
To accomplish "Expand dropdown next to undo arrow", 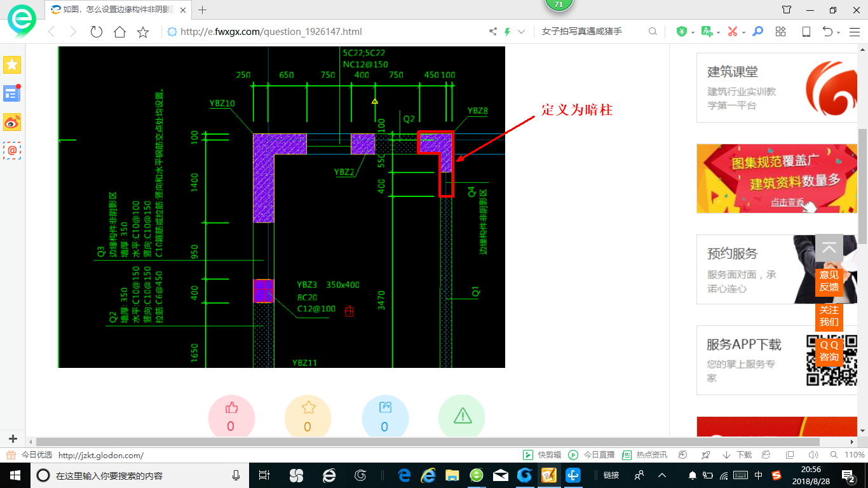I will 839,32.
